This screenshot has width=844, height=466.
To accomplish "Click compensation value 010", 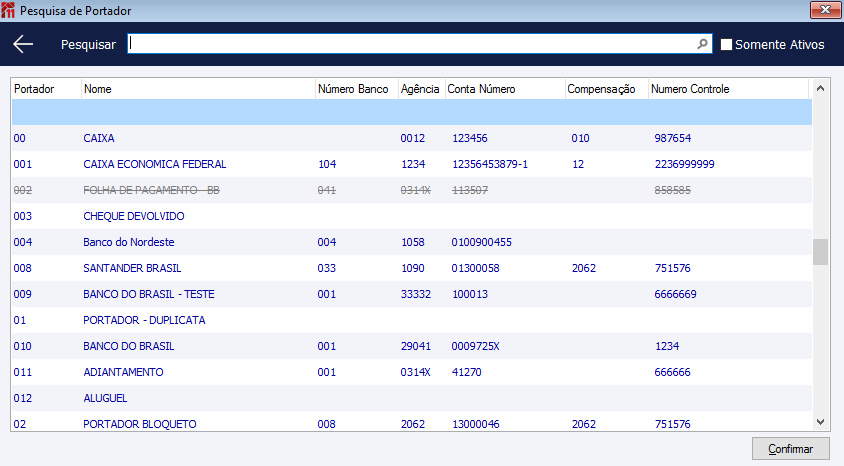I will [x=580, y=138].
